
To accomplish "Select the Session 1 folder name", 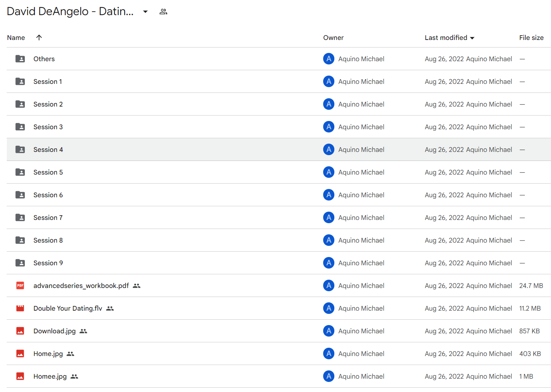I will tap(48, 81).
